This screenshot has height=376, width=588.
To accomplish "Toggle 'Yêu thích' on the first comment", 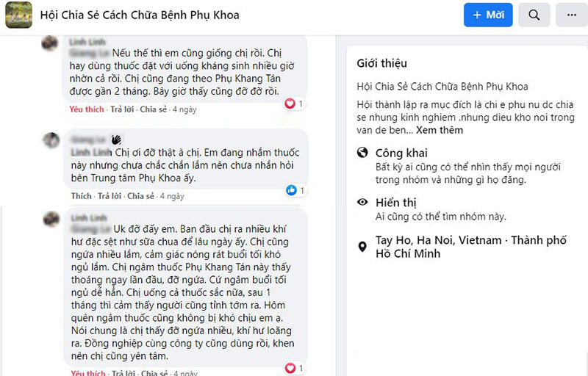I will tap(87, 109).
